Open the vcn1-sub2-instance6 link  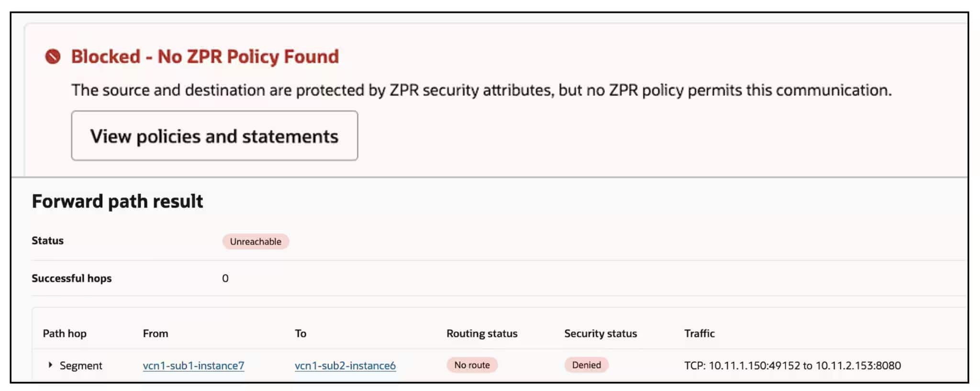[345, 366]
